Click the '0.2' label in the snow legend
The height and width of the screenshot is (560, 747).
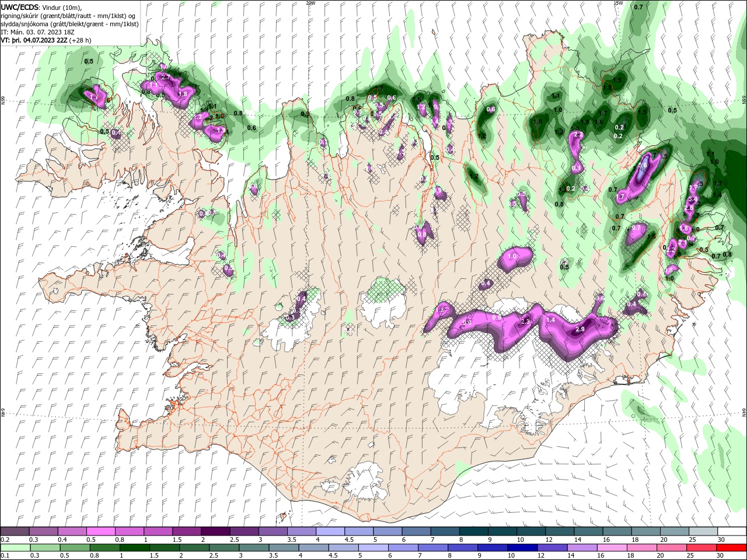4,540
